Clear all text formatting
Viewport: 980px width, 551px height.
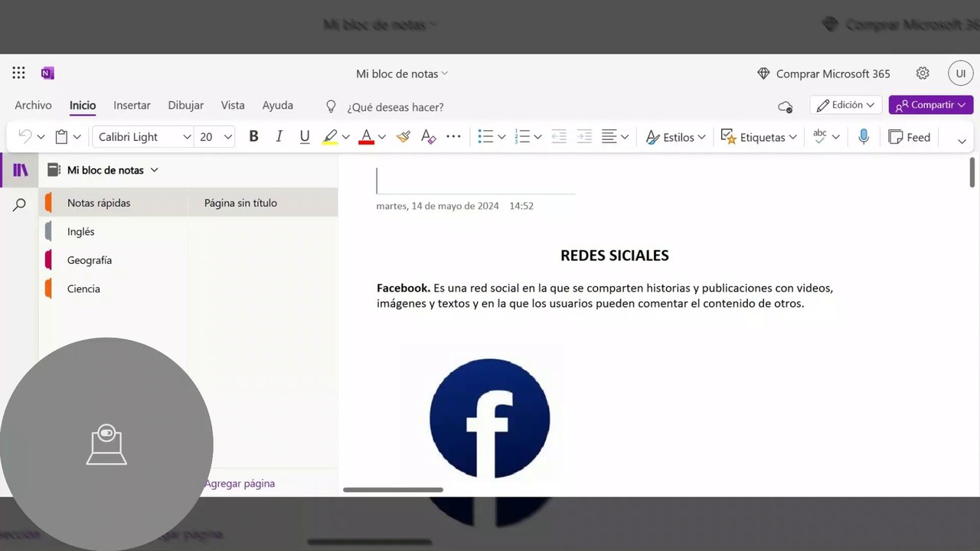point(429,137)
